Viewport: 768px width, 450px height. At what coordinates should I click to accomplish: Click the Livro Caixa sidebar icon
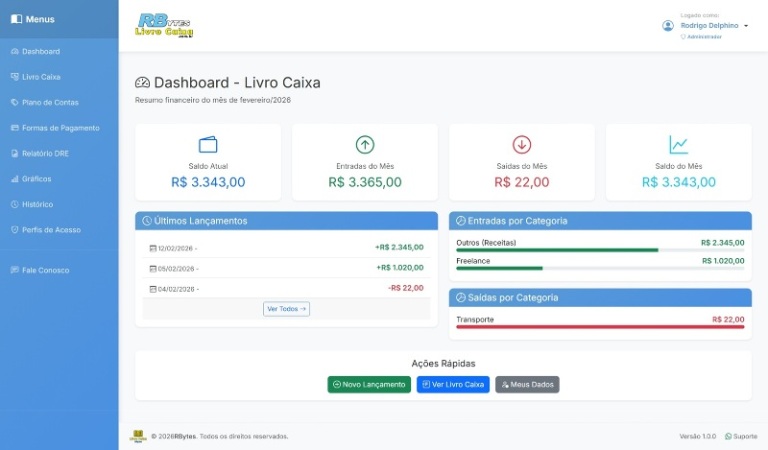click(x=15, y=77)
